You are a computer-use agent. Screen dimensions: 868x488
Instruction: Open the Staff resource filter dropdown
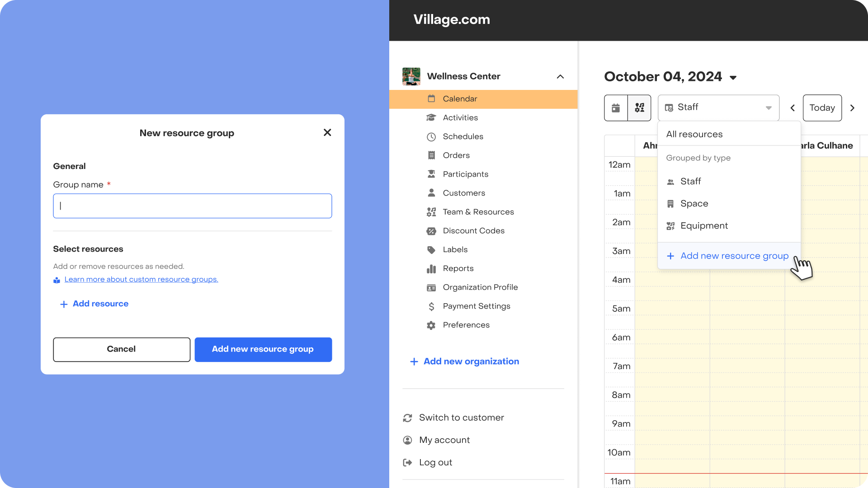tap(718, 108)
